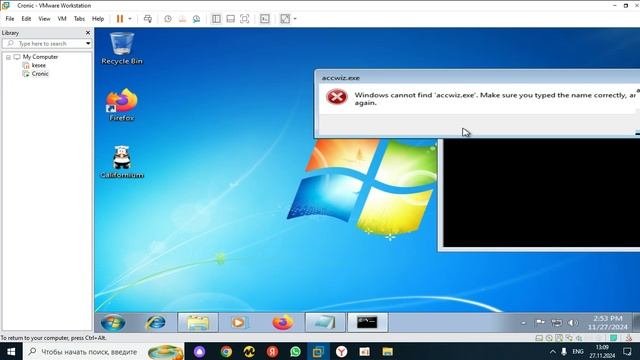Image resolution: width=640 pixels, height=360 pixels.
Task: Click the host clock showing 13:09
Action: 602,351
